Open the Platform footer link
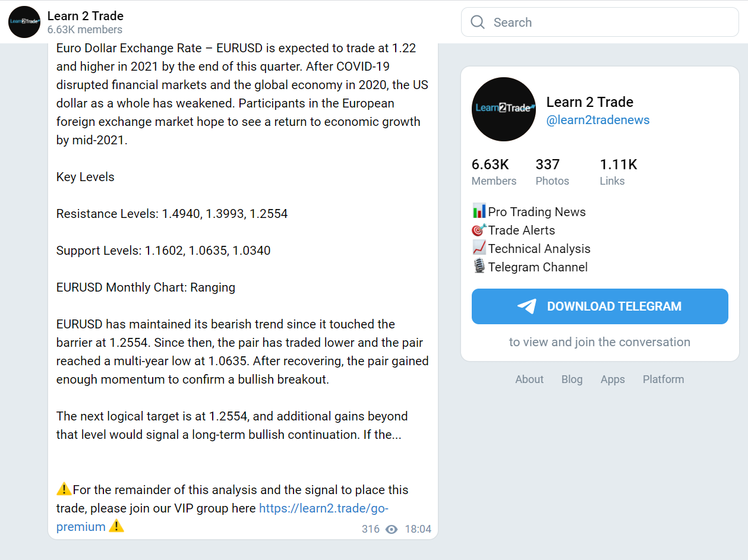 (663, 379)
